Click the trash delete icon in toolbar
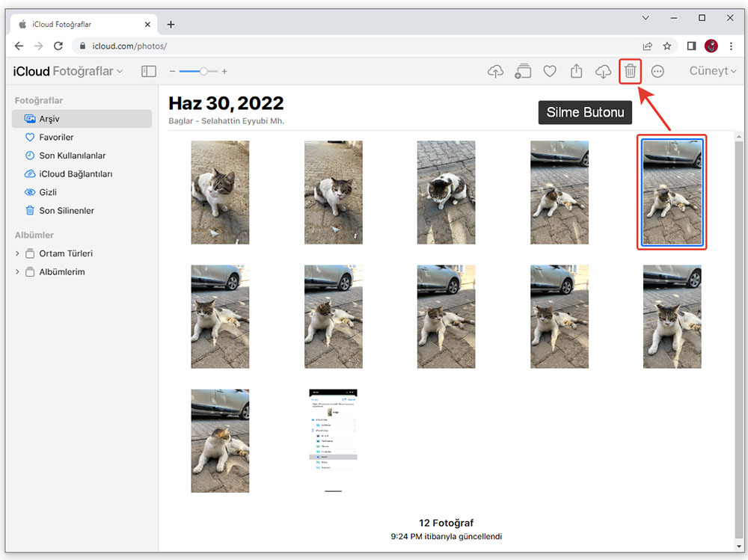This screenshot has width=748, height=560. click(631, 71)
